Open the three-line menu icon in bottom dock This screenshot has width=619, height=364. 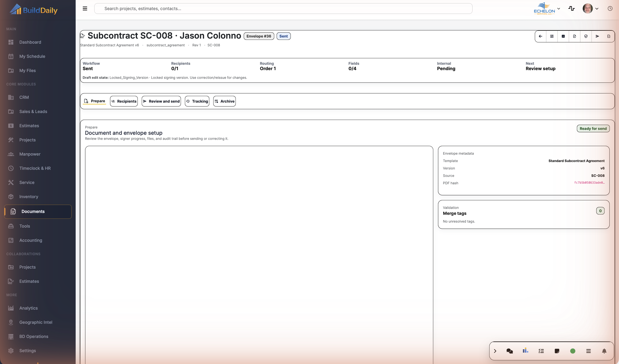pyautogui.click(x=588, y=351)
